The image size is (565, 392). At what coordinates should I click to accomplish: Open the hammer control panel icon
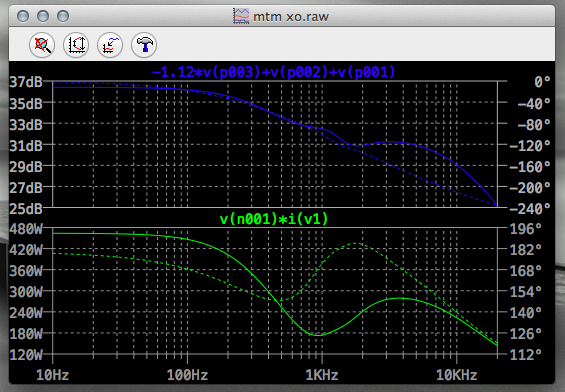tap(144, 45)
